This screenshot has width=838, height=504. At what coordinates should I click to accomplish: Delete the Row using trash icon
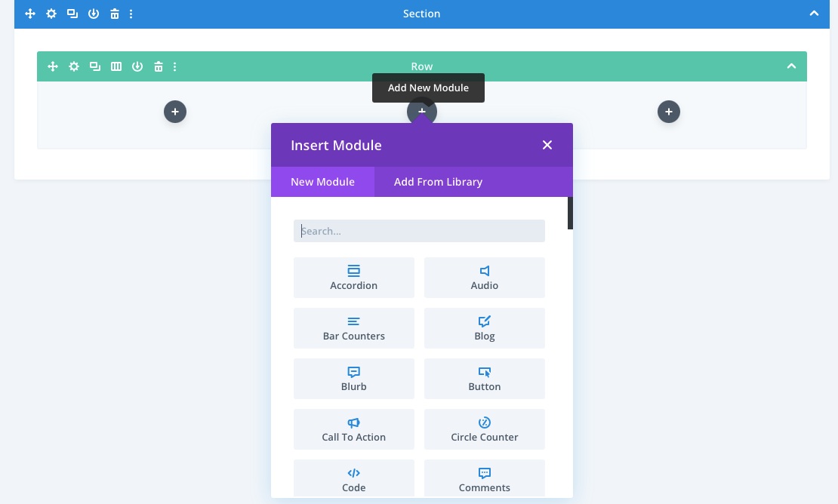tap(158, 66)
